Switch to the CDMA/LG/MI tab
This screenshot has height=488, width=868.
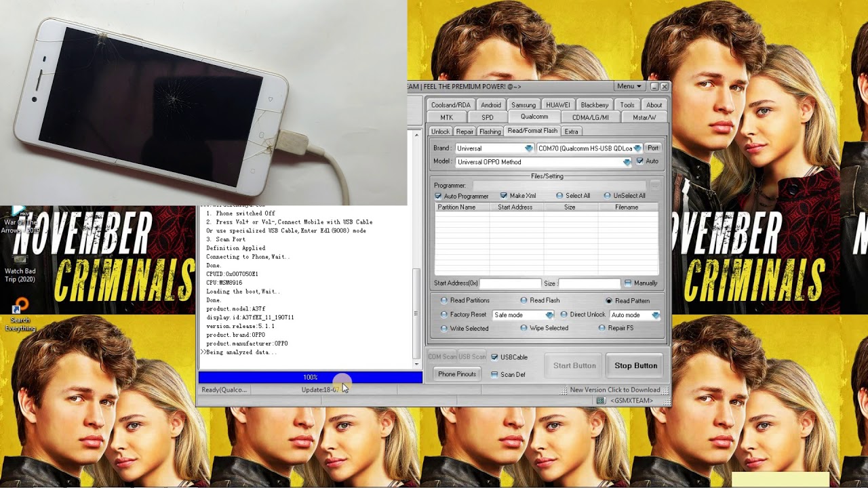tap(591, 117)
